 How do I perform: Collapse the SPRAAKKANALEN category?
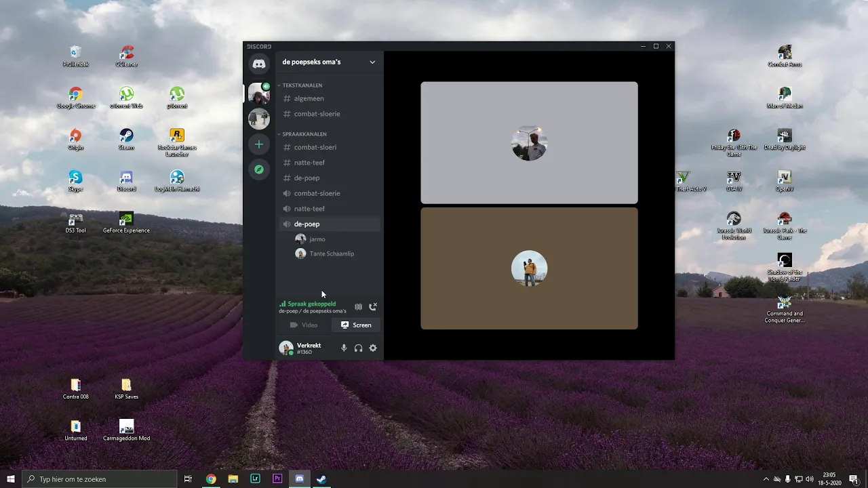click(x=302, y=134)
